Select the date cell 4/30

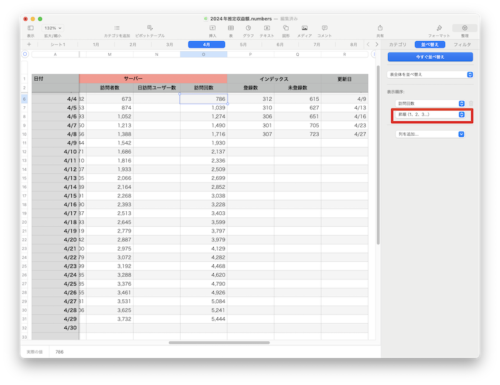(x=55, y=328)
